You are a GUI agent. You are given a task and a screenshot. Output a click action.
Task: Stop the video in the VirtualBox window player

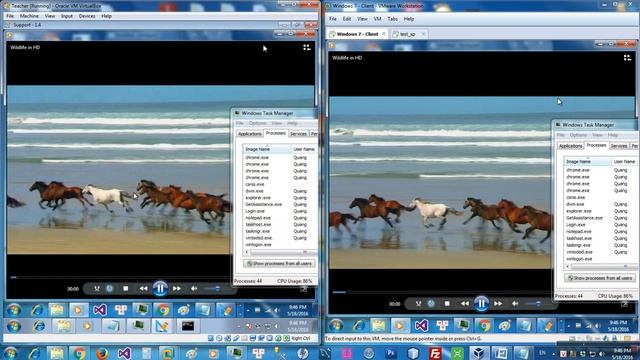click(x=126, y=289)
